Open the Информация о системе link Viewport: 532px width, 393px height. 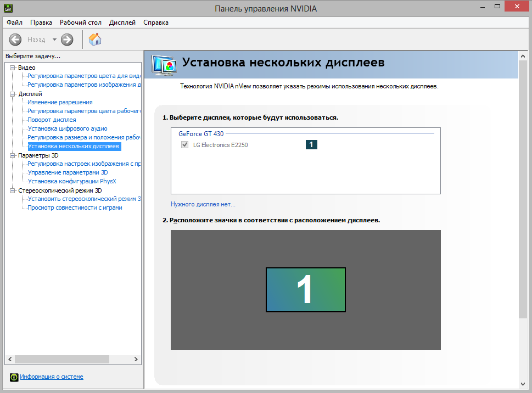[52, 377]
